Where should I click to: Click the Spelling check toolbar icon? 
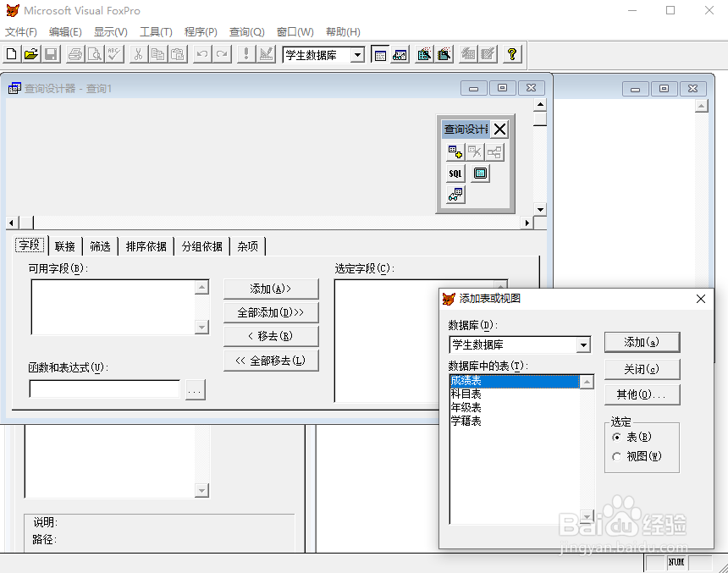click(114, 54)
